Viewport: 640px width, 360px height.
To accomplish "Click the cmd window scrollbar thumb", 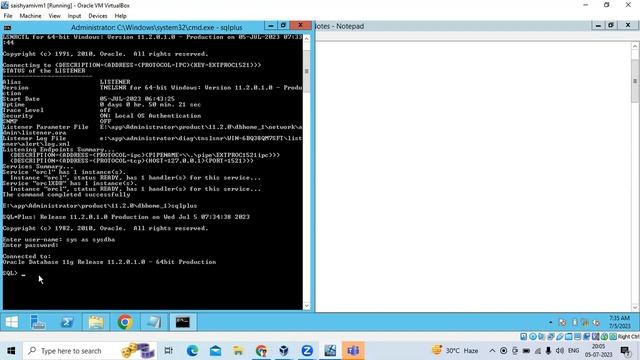I will click(307, 71).
